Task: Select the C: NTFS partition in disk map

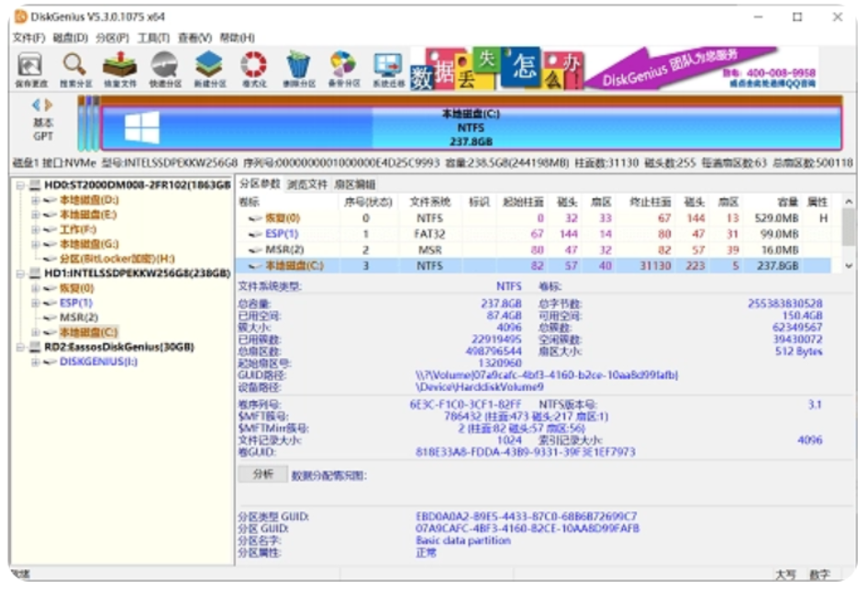Action: click(x=471, y=128)
